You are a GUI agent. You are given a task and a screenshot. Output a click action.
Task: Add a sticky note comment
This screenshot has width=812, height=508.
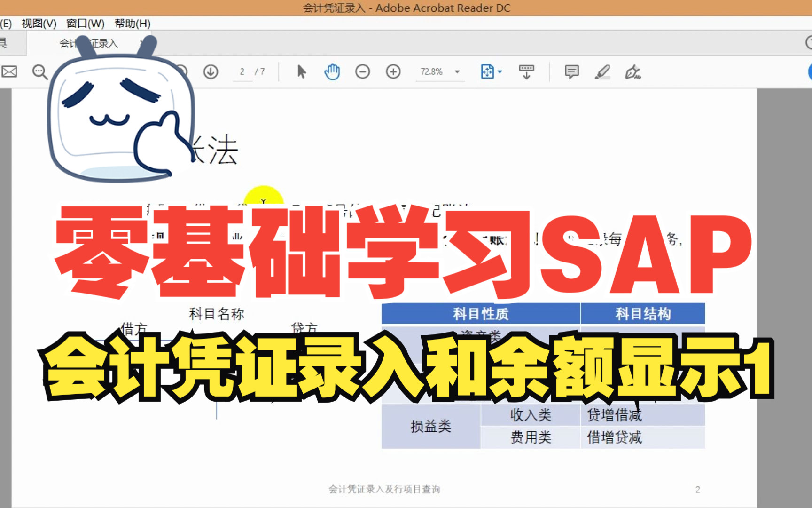pos(571,71)
